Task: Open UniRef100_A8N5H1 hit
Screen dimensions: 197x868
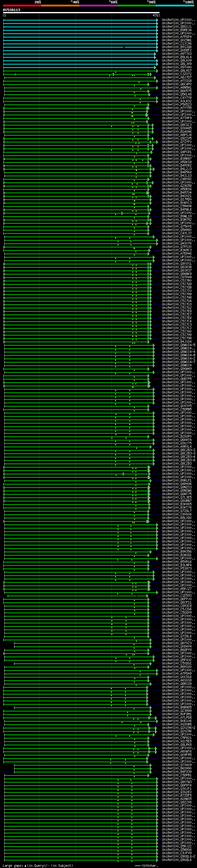Action: pos(177,88)
